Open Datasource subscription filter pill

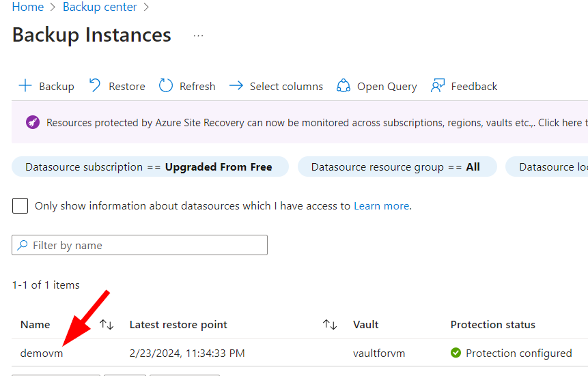(x=150, y=167)
